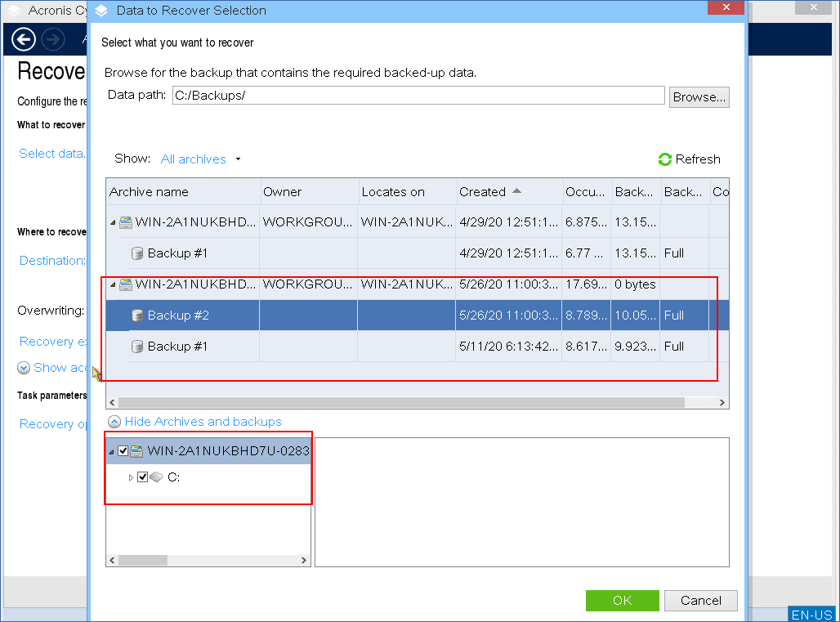The height and width of the screenshot is (622, 840).
Task: Expand the C: volume tree node
Action: 131,477
